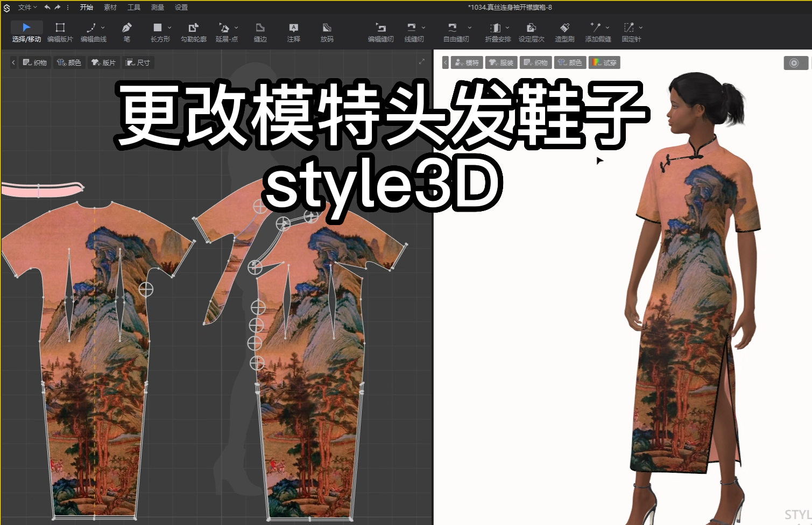Collapse the 3D display options bar
The height and width of the screenshot is (525, 812).
pos(446,62)
